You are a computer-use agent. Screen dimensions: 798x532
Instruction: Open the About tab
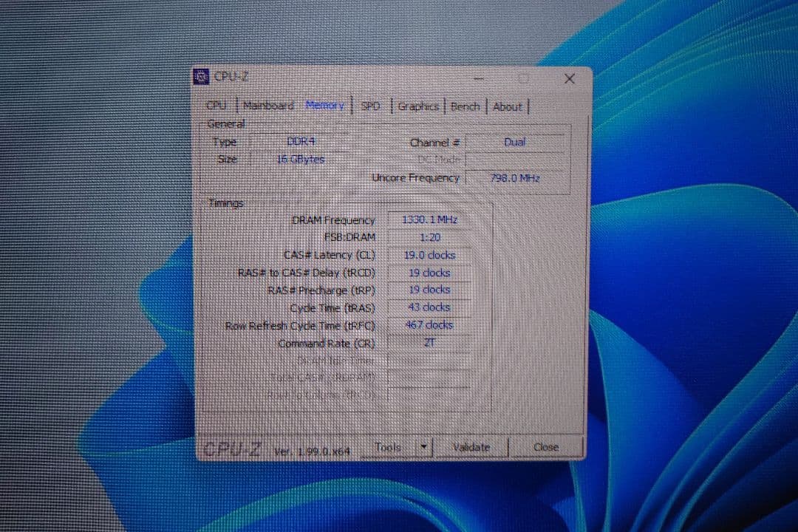click(x=508, y=106)
